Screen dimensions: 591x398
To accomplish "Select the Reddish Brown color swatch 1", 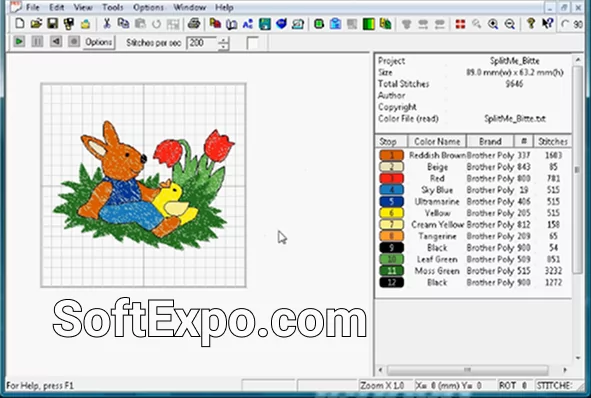I will pyautogui.click(x=392, y=155).
